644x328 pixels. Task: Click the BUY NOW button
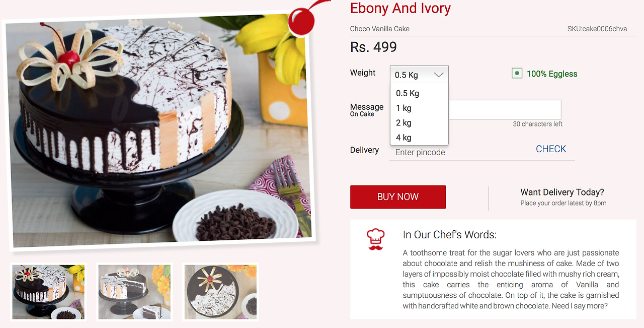(x=398, y=197)
